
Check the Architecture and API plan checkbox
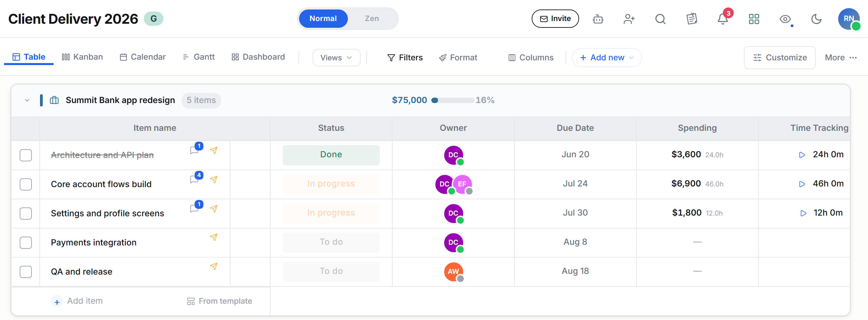pyautogui.click(x=26, y=155)
